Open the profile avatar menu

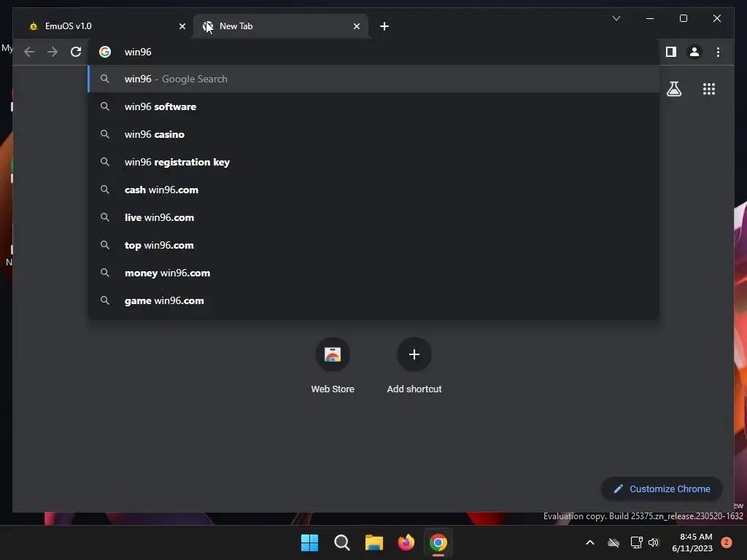click(694, 52)
